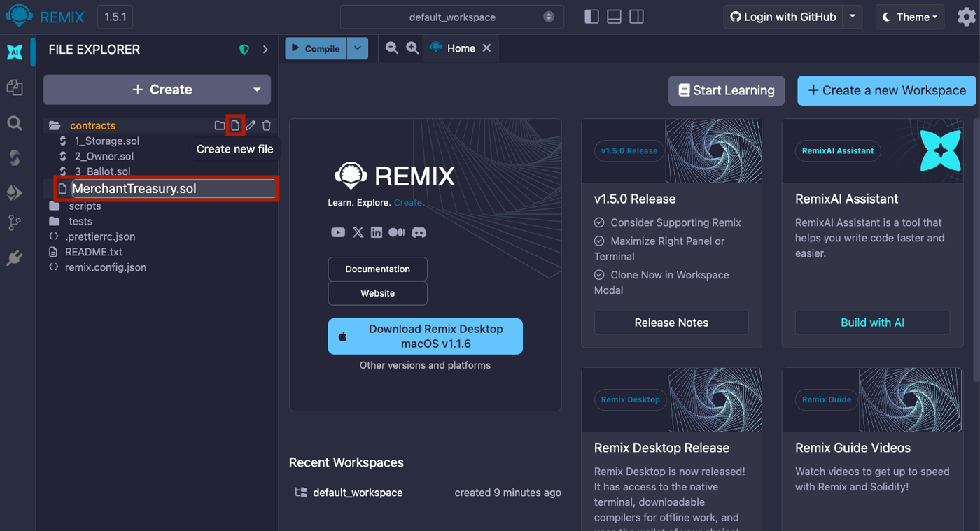Click the Remix Desktop badge
The image size is (980, 531).
click(x=631, y=399)
